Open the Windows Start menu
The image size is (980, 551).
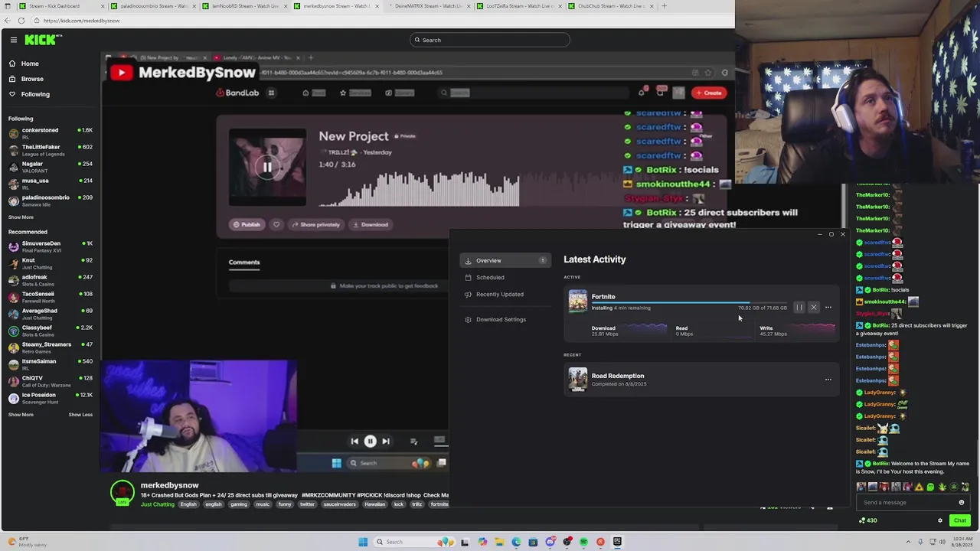click(x=363, y=542)
